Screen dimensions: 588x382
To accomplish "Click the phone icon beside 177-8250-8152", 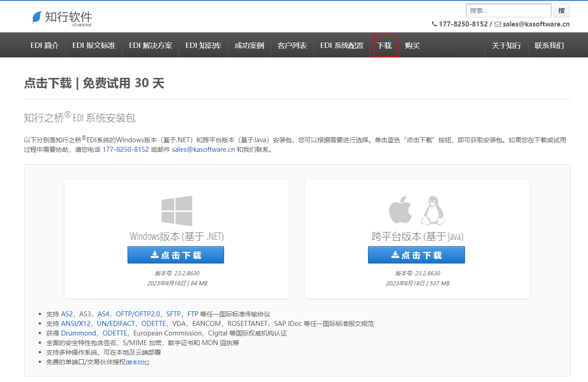I will (x=434, y=24).
